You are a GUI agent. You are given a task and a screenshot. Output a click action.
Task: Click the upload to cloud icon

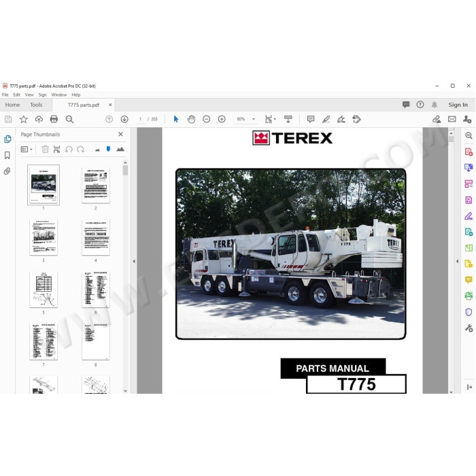(39, 119)
